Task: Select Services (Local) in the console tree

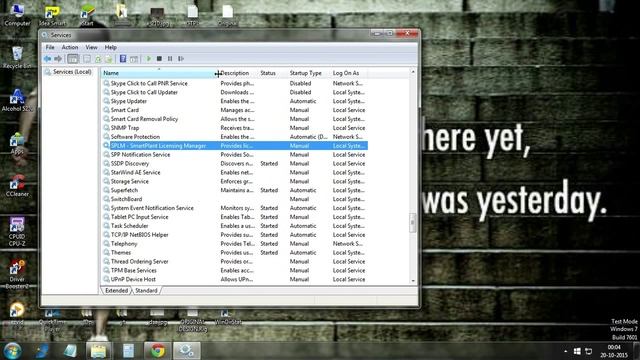Action: pos(68,72)
